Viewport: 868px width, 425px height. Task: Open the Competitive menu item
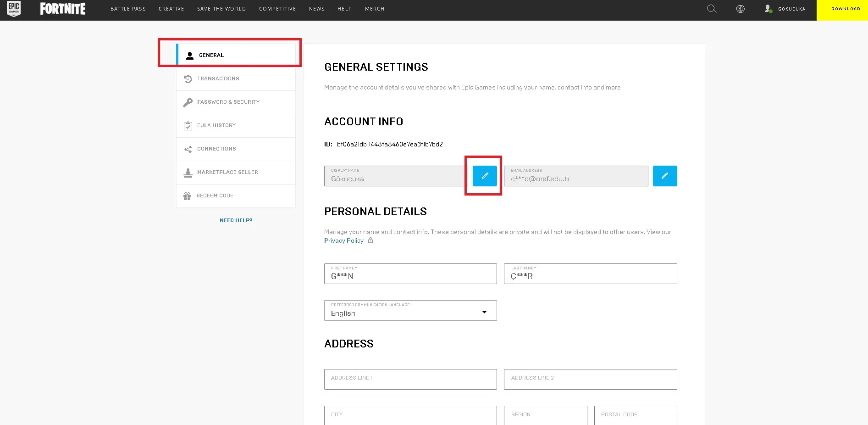tap(277, 9)
